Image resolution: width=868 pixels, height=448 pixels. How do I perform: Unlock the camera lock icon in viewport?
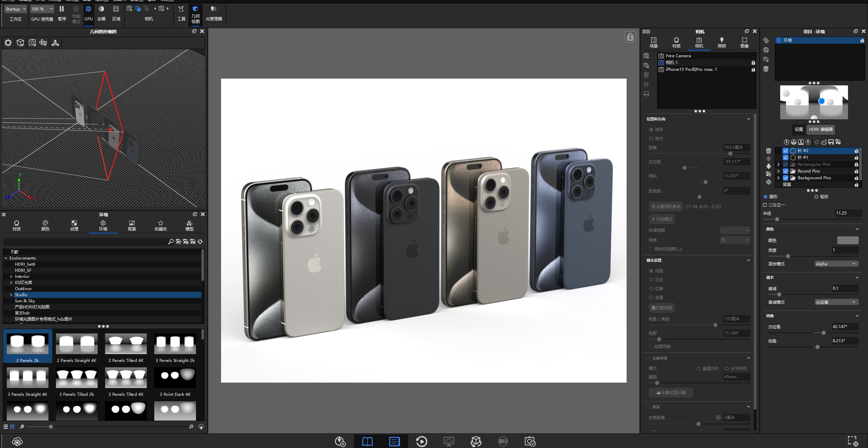[x=630, y=37]
